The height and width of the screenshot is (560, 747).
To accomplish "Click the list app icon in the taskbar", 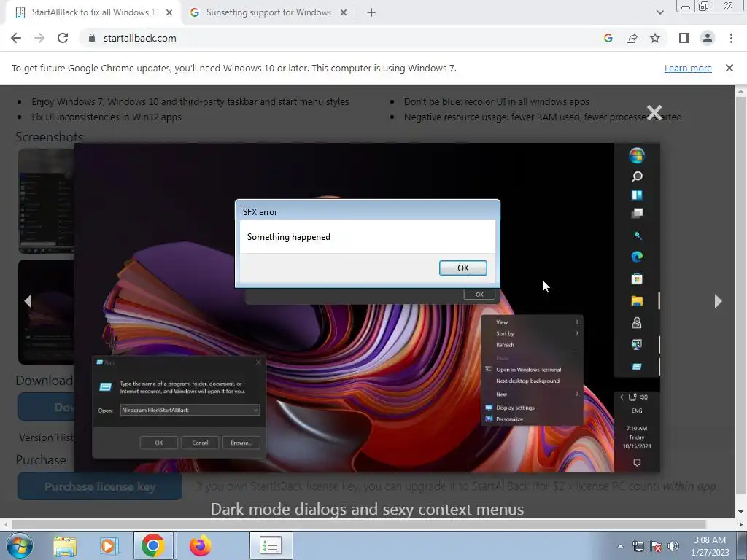I will click(270, 545).
